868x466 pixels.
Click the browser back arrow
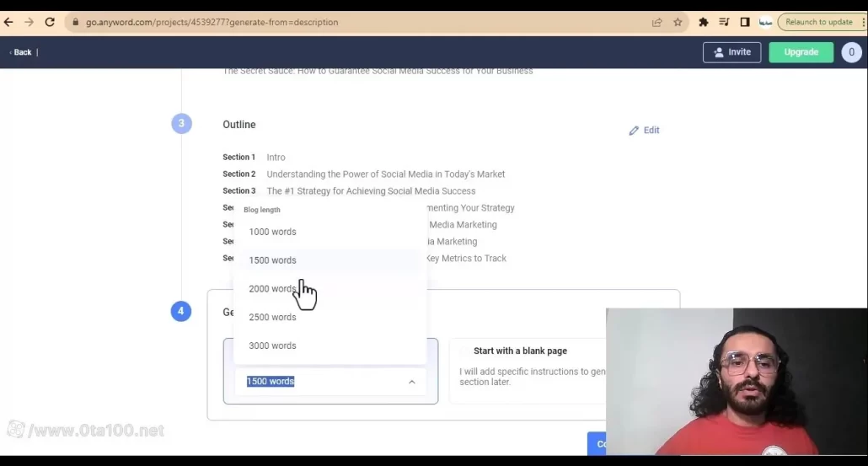(8, 22)
